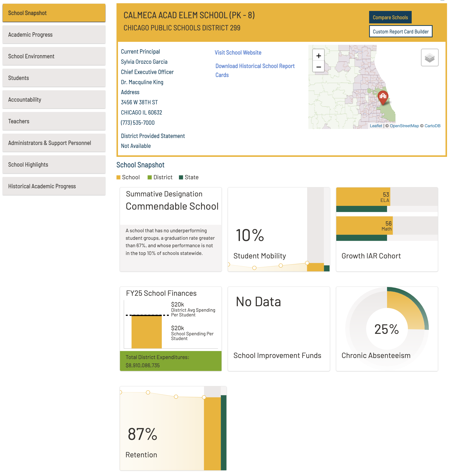451x476 pixels.
Task: Click the red school location marker
Action: click(383, 97)
